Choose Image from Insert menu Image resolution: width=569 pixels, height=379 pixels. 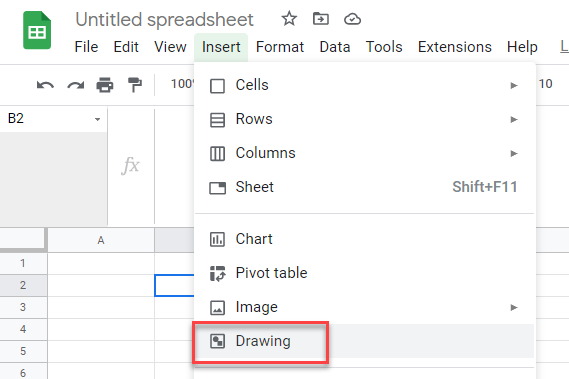364,307
